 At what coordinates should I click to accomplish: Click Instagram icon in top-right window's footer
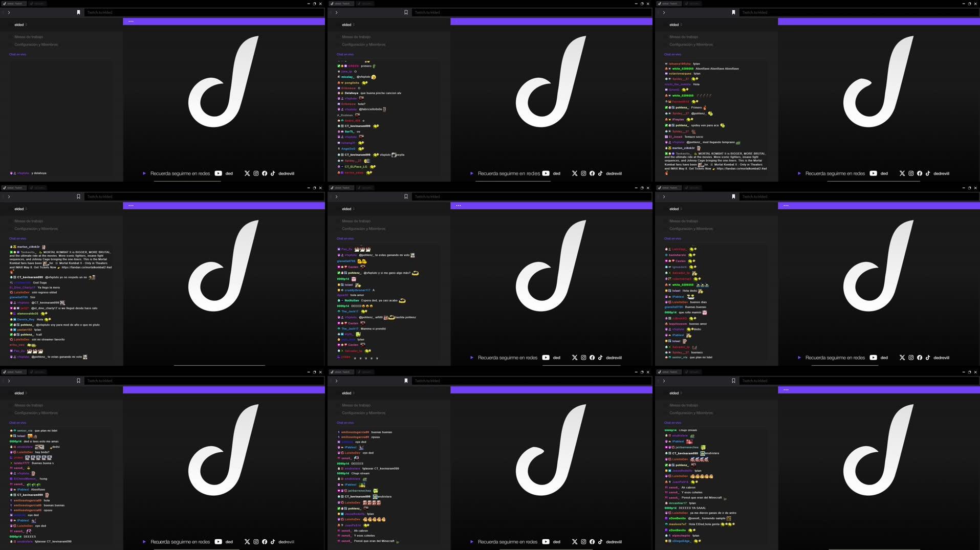pyautogui.click(x=911, y=173)
